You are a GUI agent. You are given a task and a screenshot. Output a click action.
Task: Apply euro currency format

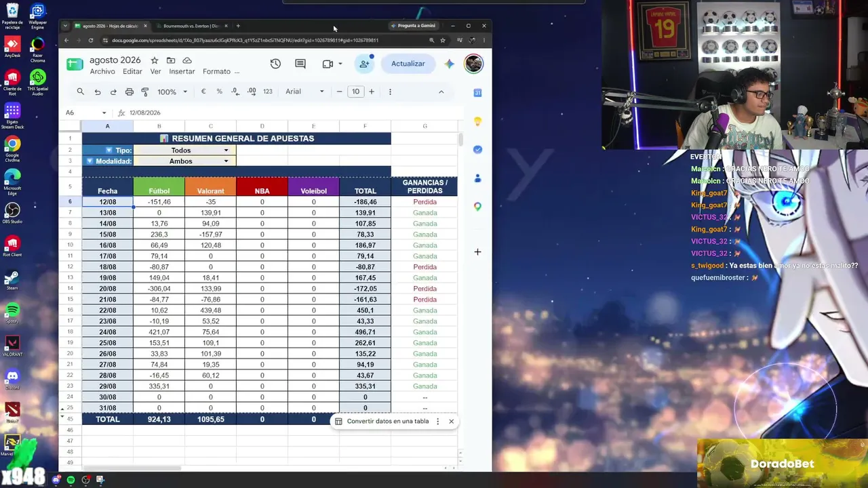pyautogui.click(x=203, y=91)
